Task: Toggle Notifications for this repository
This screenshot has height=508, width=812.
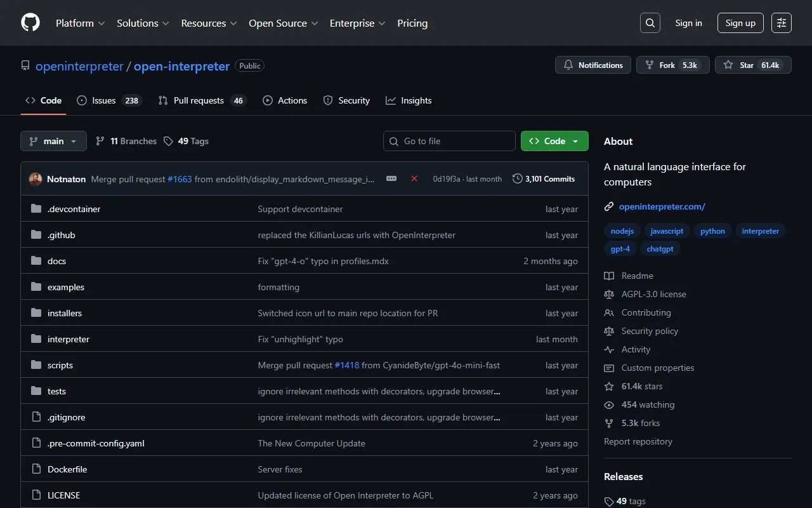Action: [593, 65]
